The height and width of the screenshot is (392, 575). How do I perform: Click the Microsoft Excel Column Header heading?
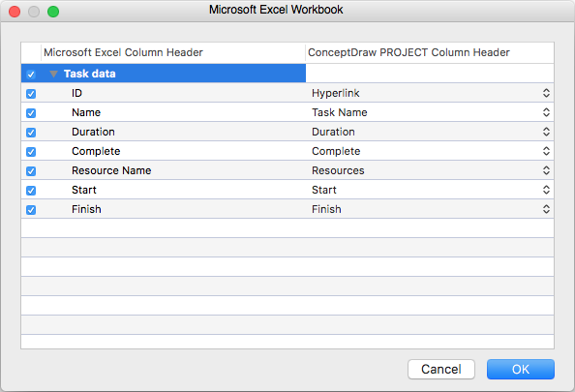[x=123, y=52]
